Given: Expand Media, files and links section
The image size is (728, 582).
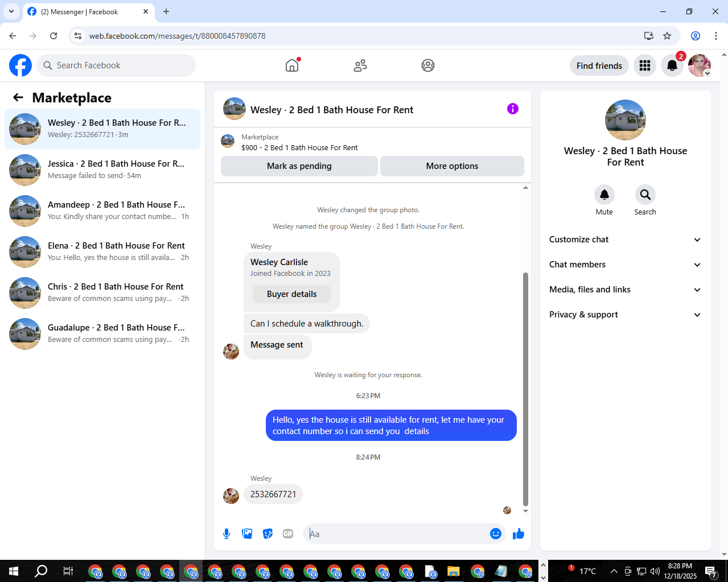Looking at the screenshot, I should 625,290.
